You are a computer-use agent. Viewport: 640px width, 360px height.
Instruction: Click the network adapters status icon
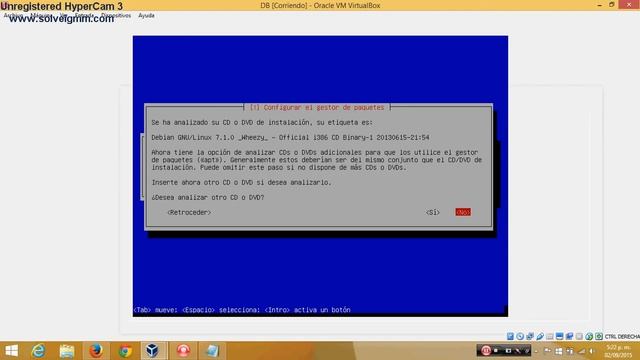(x=530, y=336)
